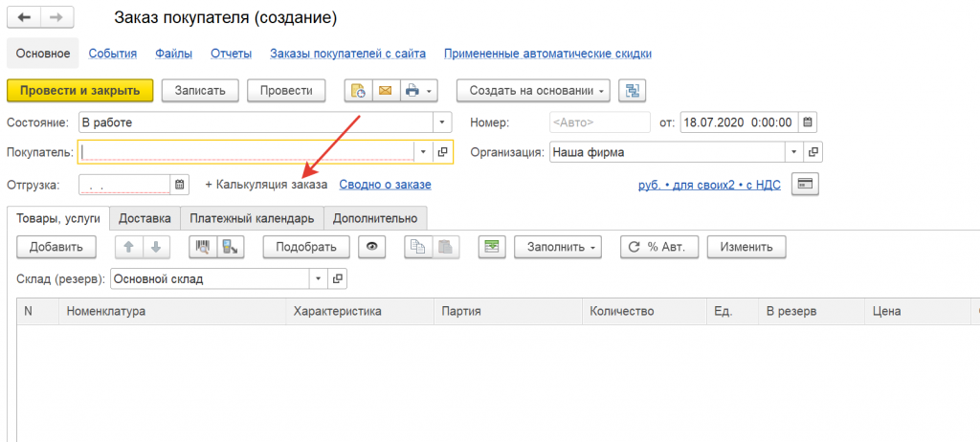The image size is (980, 442).
Task: Open the calendar for order date
Action: coord(808,122)
